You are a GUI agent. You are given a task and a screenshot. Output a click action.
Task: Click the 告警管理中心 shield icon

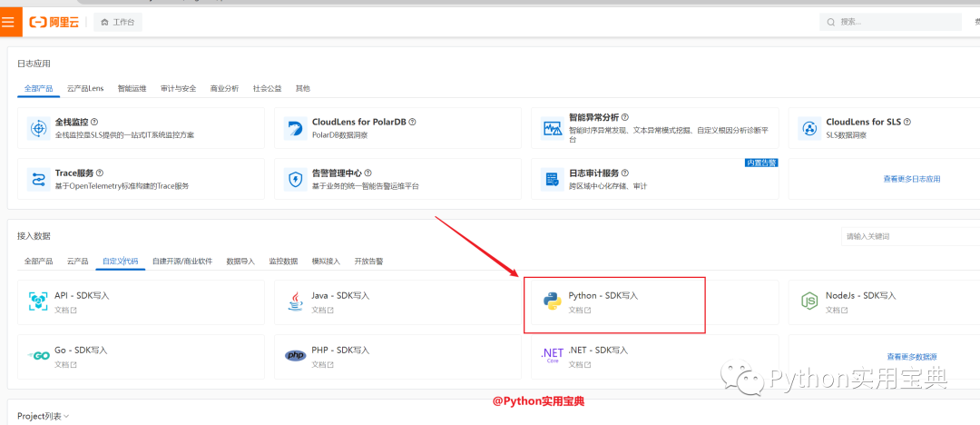coord(294,180)
